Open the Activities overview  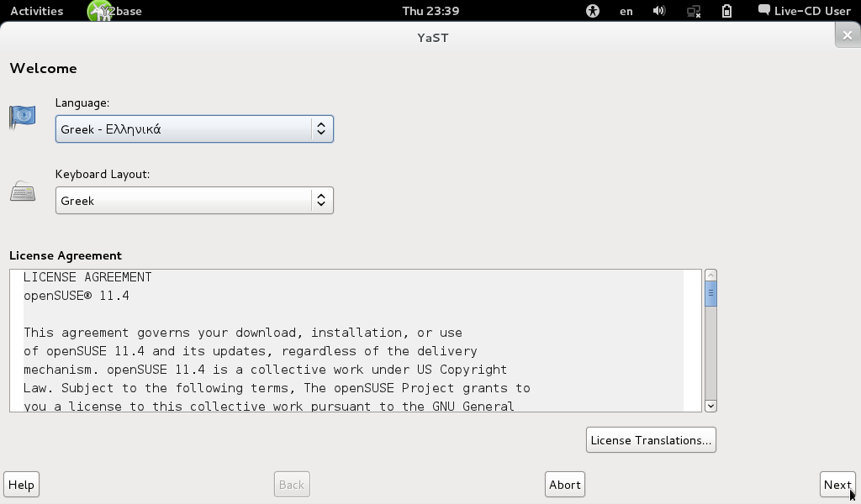click(x=36, y=11)
